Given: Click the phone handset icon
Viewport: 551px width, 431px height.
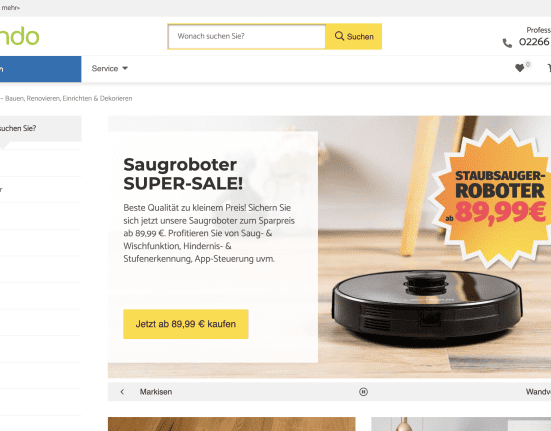Looking at the screenshot, I should [x=507, y=43].
